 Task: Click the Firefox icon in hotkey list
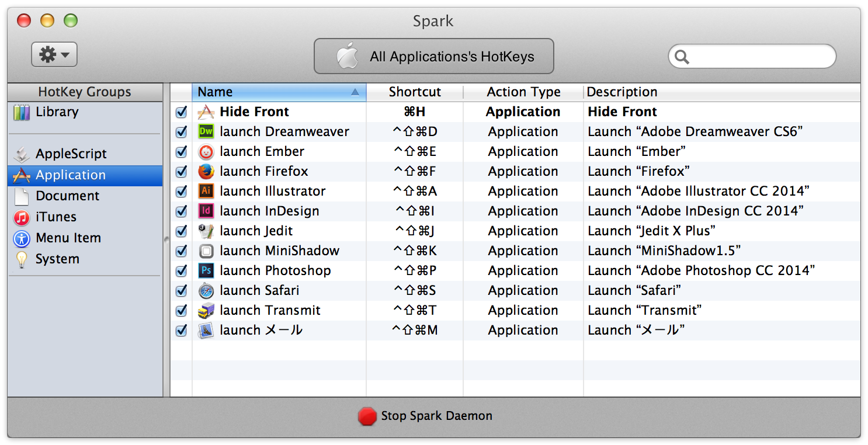point(206,171)
